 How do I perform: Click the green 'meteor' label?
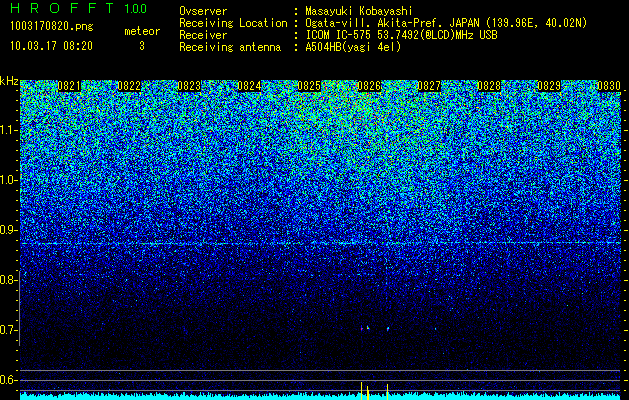pyautogui.click(x=142, y=31)
